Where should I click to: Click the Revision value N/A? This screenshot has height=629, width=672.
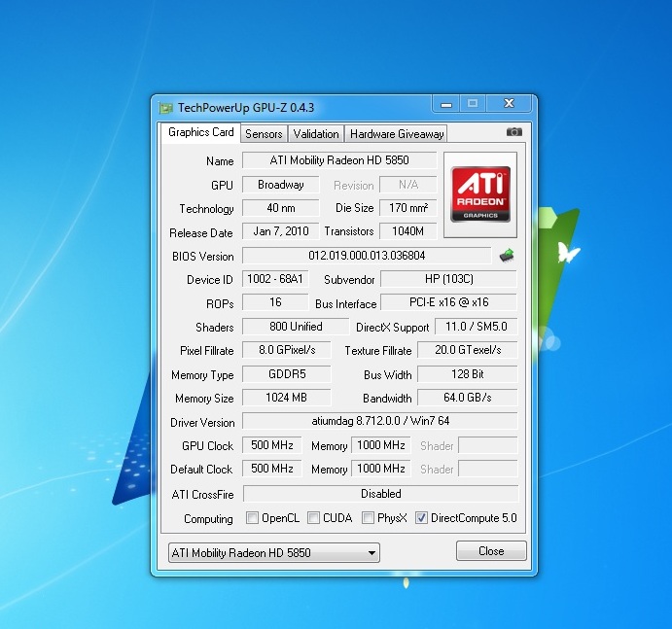408,185
